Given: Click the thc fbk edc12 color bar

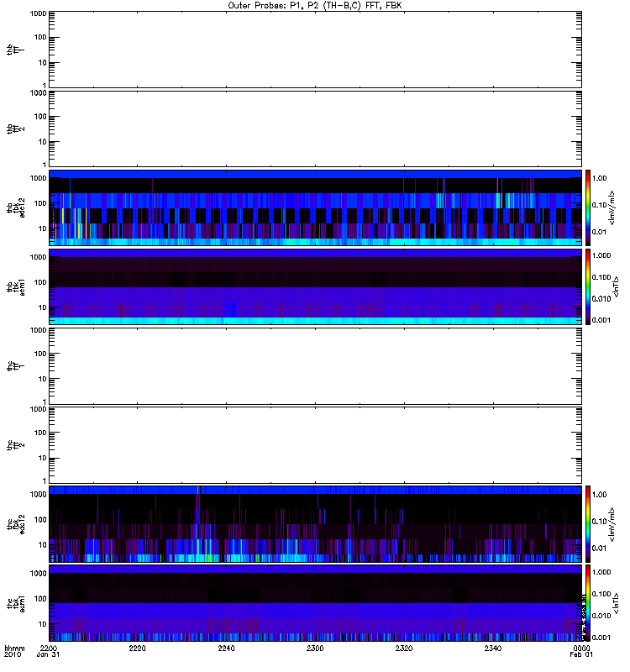Looking at the screenshot, I should tap(588, 523).
